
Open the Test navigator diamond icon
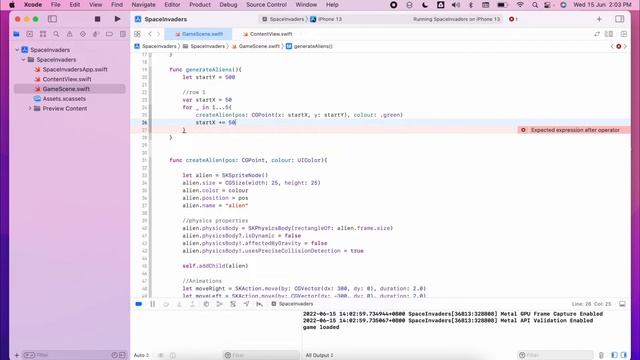pyautogui.click(x=83, y=34)
